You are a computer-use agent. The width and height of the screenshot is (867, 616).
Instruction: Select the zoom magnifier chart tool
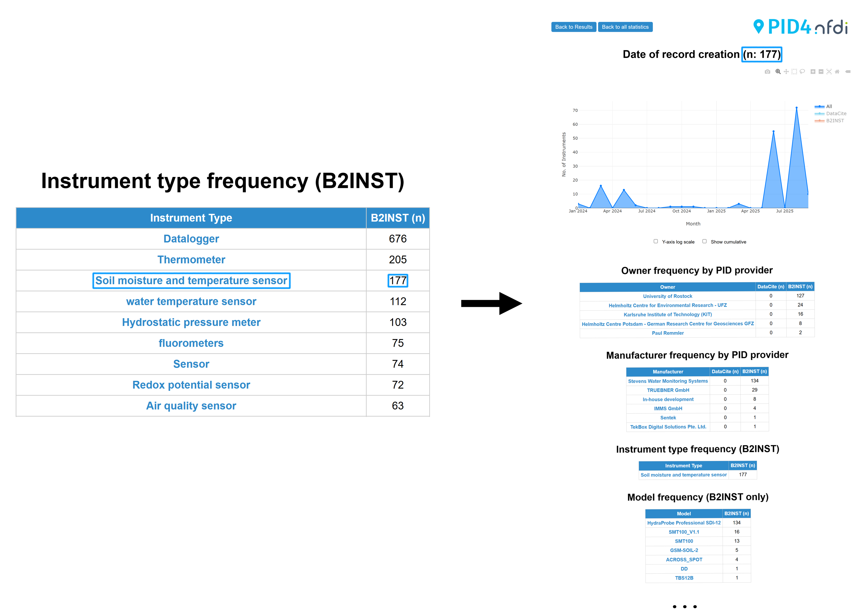click(x=778, y=72)
